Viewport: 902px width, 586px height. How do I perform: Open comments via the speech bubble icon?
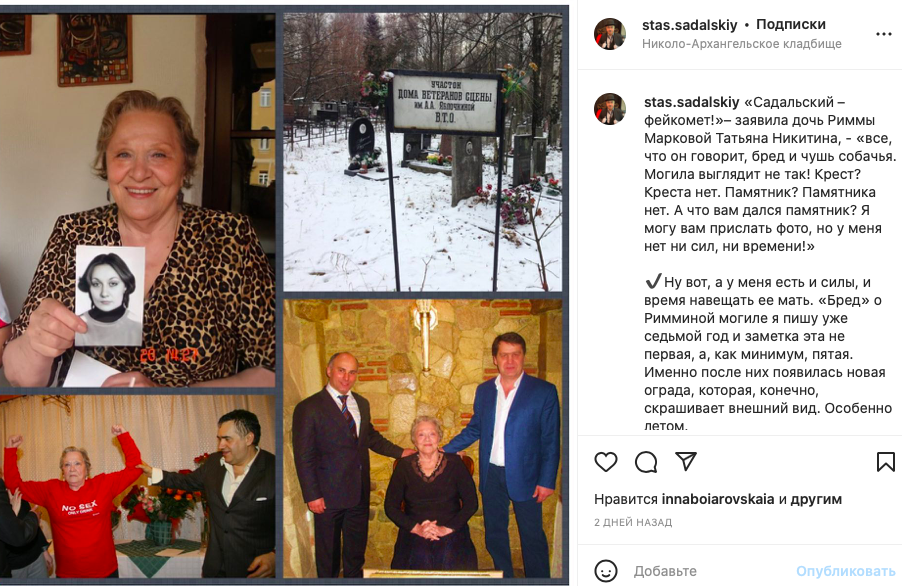pyautogui.click(x=646, y=462)
